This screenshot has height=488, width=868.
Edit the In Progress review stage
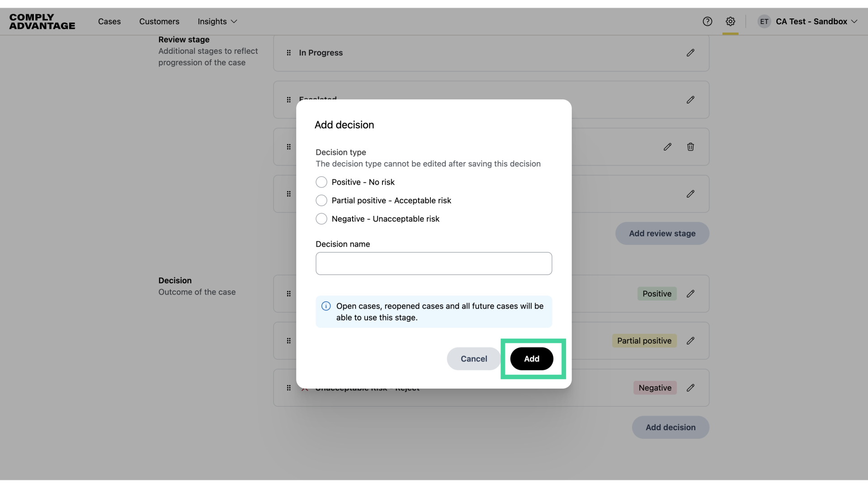click(690, 53)
